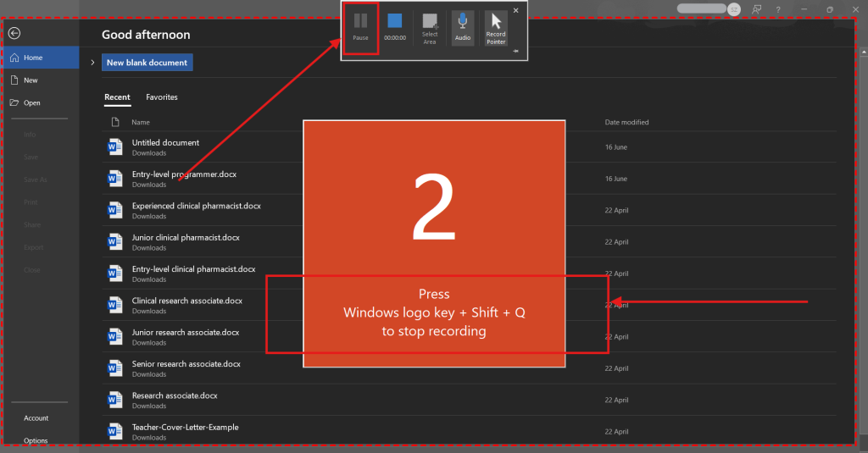Open Entry-level clinical pharmacist.docx

point(193,268)
